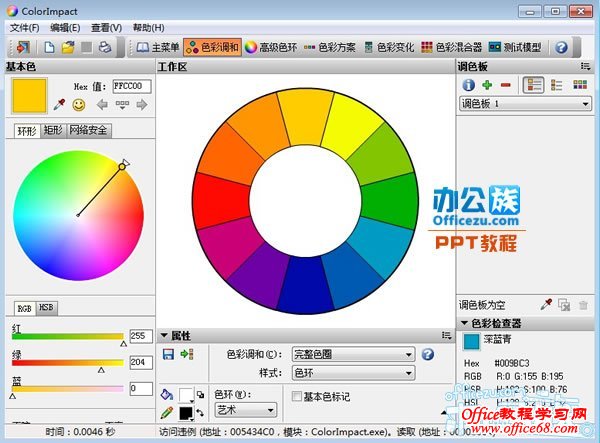600x443 pixels.
Task: Click the new document icon
Action: coord(50,47)
